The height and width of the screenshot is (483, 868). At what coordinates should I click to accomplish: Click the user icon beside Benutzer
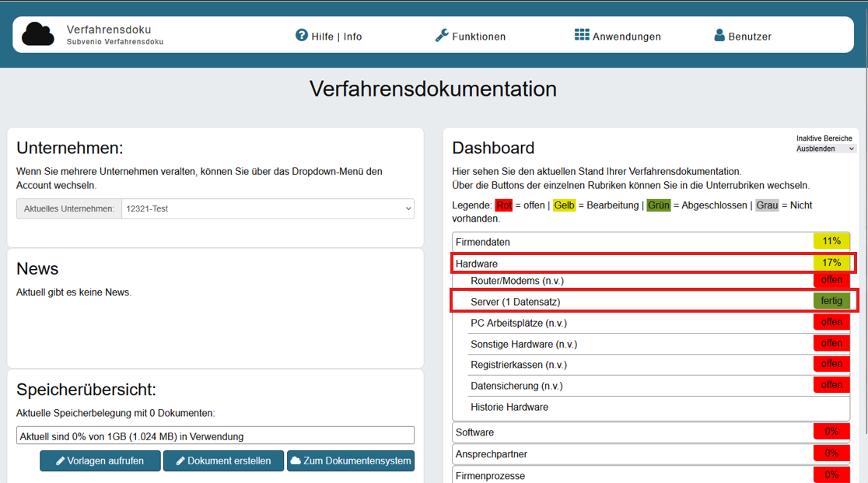pos(719,36)
